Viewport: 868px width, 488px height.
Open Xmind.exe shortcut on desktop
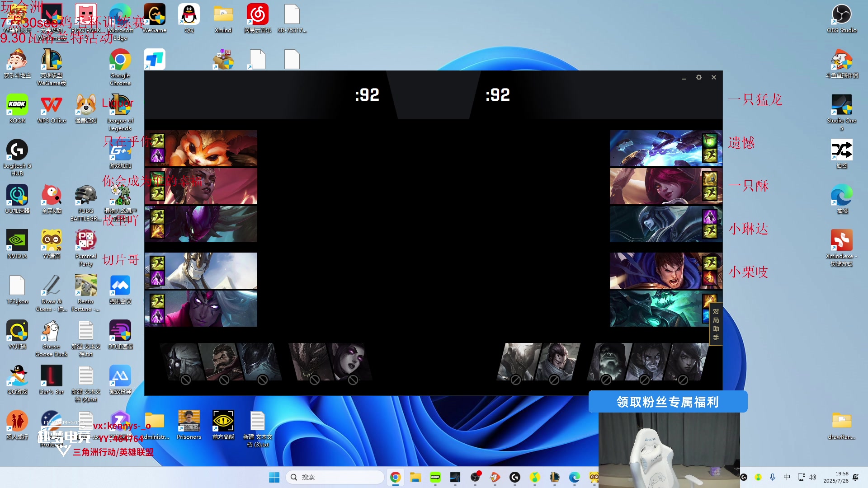(x=841, y=248)
